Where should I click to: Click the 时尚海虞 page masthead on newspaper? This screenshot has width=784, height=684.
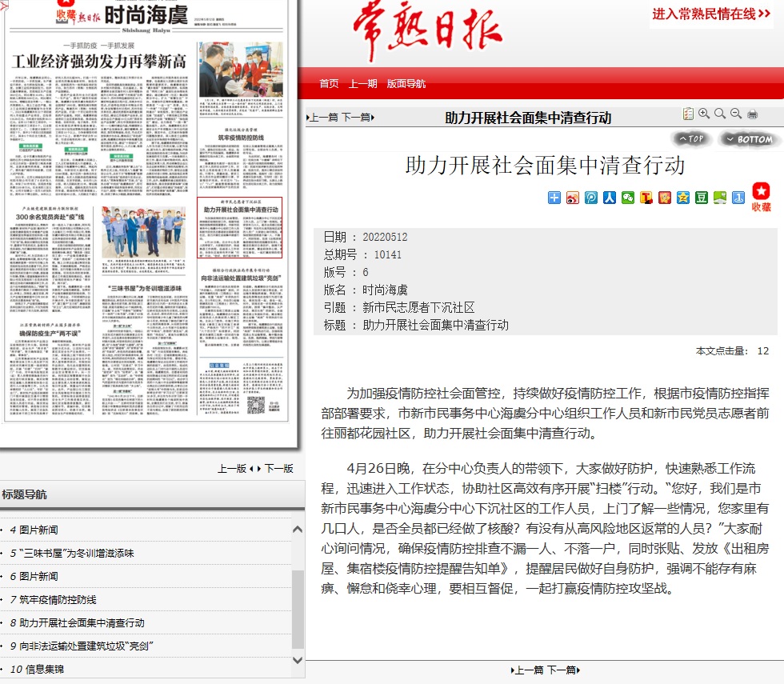pyautogui.click(x=146, y=15)
